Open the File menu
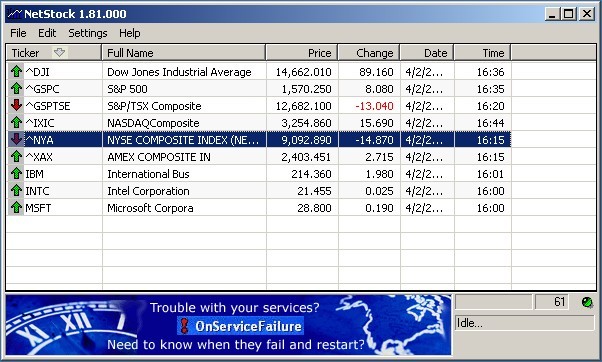 (18, 33)
